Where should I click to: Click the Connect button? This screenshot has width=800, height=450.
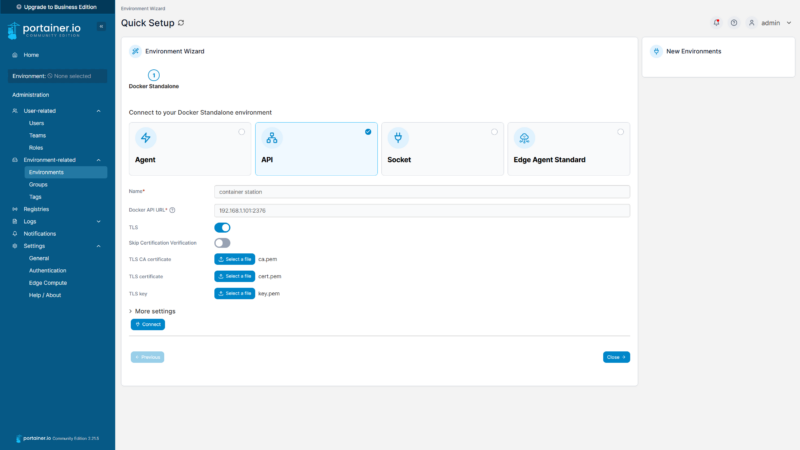coord(147,324)
